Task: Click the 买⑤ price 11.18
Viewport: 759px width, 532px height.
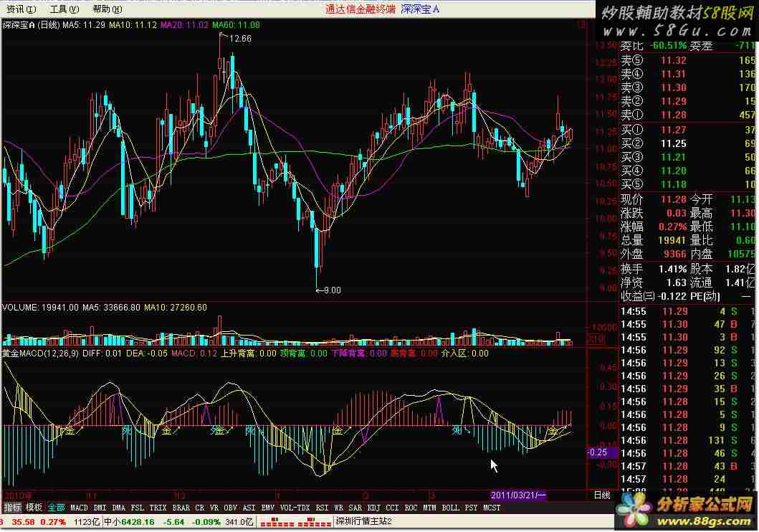Action: coord(674,184)
